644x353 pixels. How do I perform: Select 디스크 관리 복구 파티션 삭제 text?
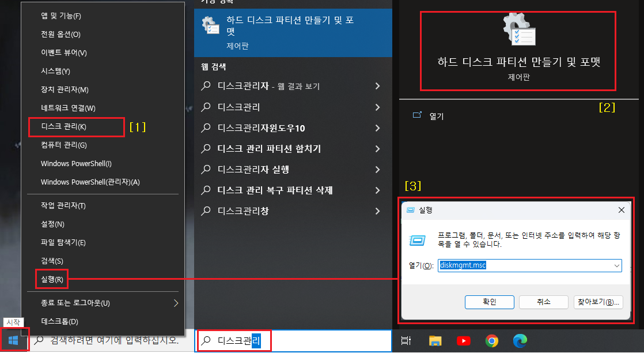[275, 190]
